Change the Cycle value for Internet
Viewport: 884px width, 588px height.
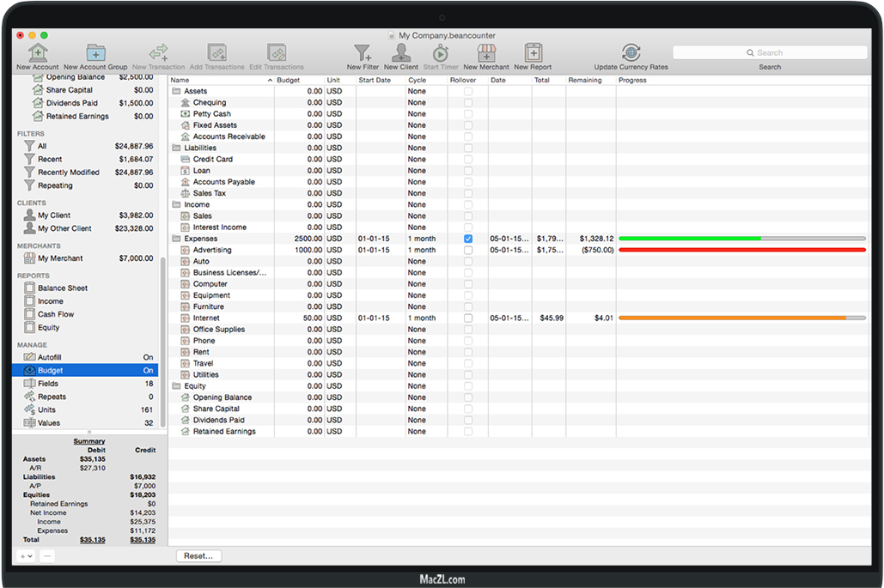pos(425,318)
